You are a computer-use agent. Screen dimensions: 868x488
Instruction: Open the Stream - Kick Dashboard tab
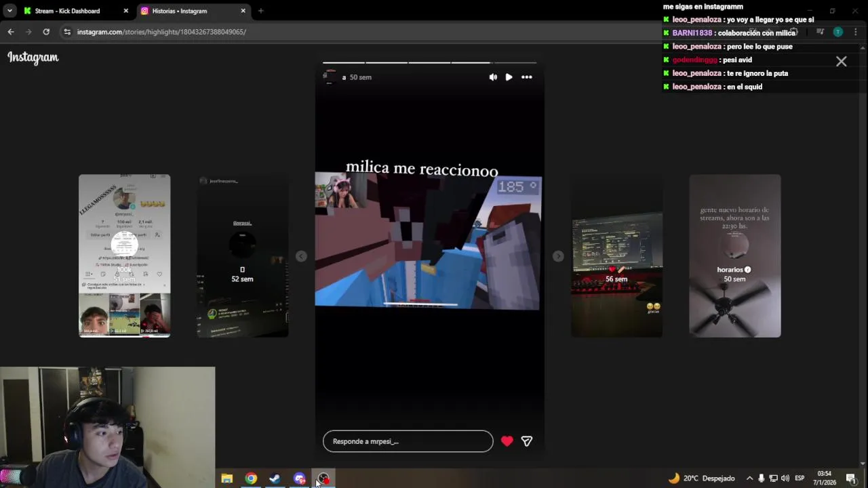[68, 11]
